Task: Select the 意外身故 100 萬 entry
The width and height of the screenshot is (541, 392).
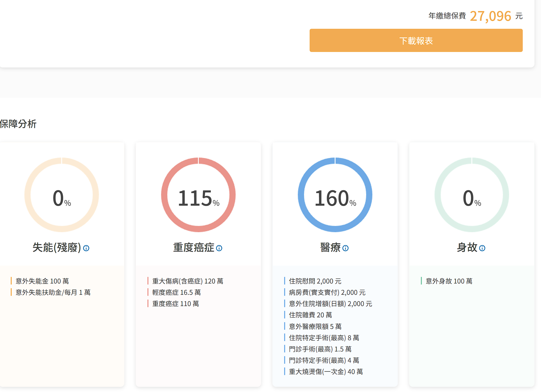Action: click(x=449, y=281)
